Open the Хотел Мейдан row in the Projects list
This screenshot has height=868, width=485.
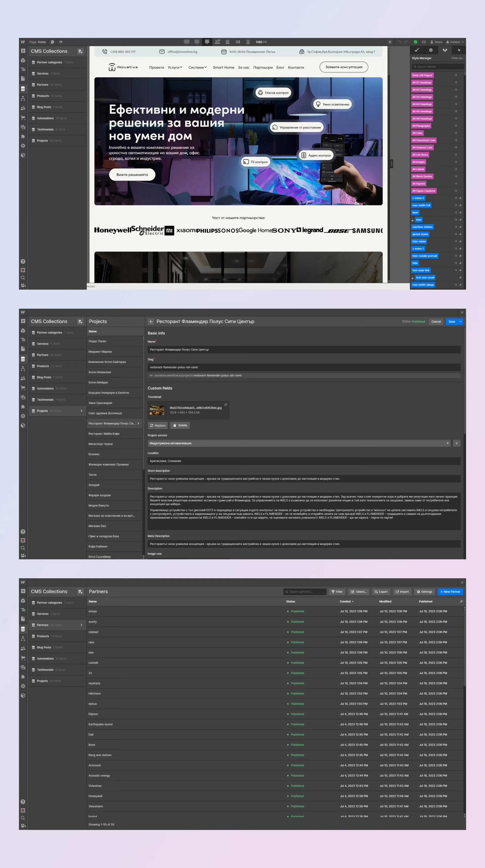coord(115,382)
